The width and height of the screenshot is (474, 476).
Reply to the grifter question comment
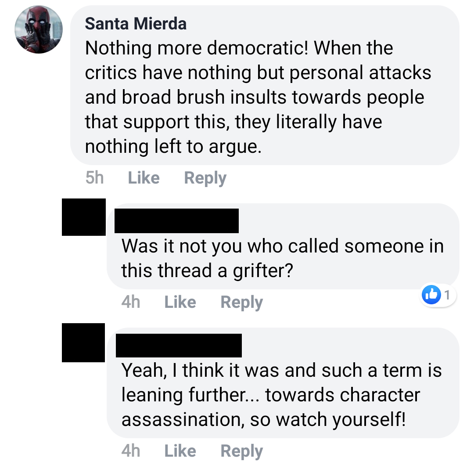pyautogui.click(x=241, y=303)
